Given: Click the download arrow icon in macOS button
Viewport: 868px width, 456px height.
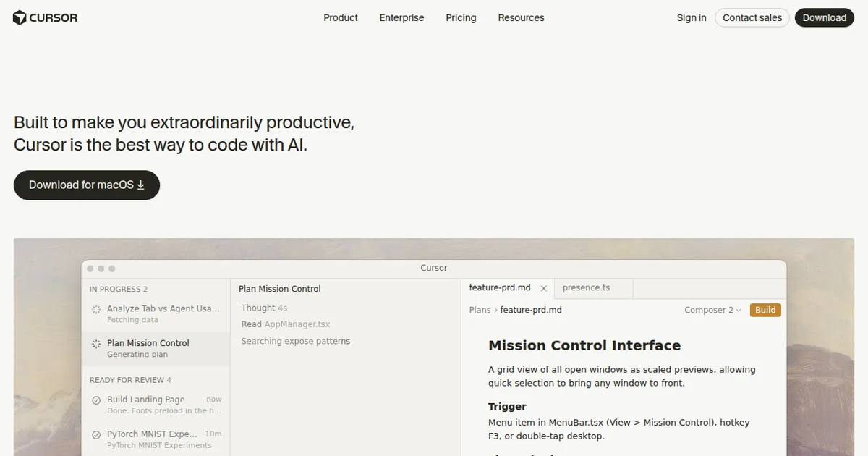Looking at the screenshot, I should pos(141,185).
